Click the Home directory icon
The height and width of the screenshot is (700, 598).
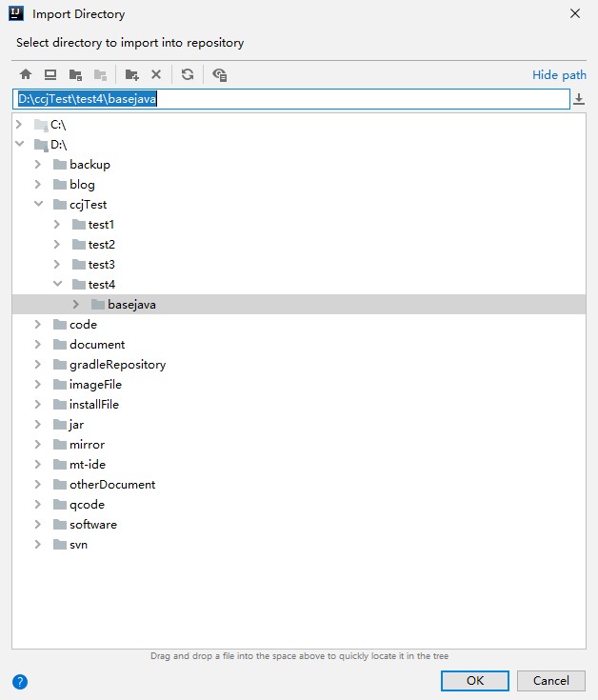click(26, 74)
